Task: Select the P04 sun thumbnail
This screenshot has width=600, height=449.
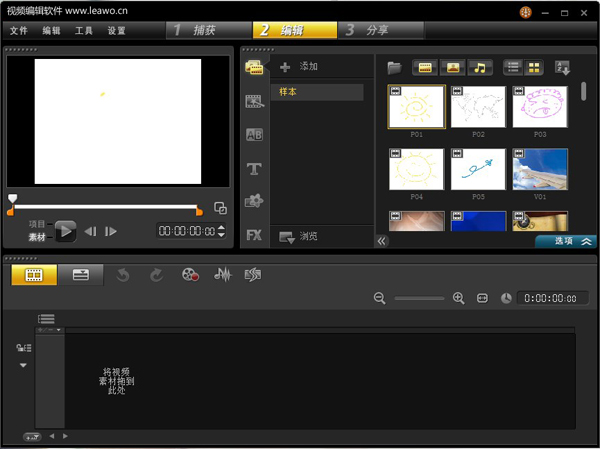Action: pyautogui.click(x=416, y=169)
